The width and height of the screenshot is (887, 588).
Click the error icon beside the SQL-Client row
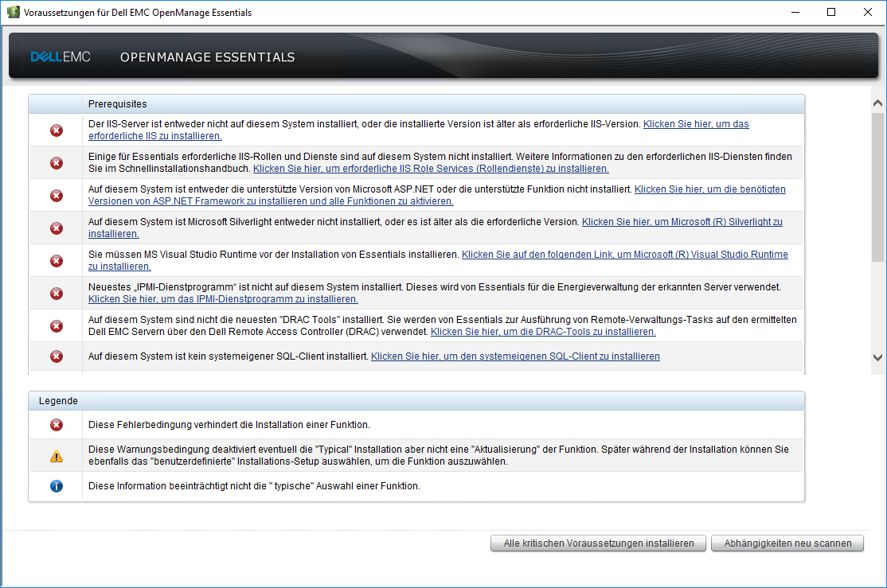point(57,356)
